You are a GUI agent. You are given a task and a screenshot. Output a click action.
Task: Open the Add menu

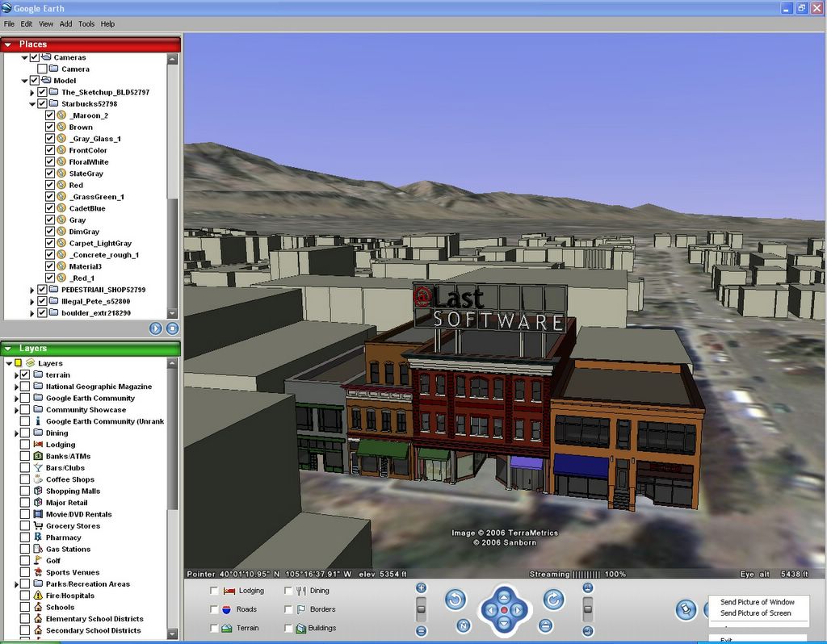tap(66, 23)
